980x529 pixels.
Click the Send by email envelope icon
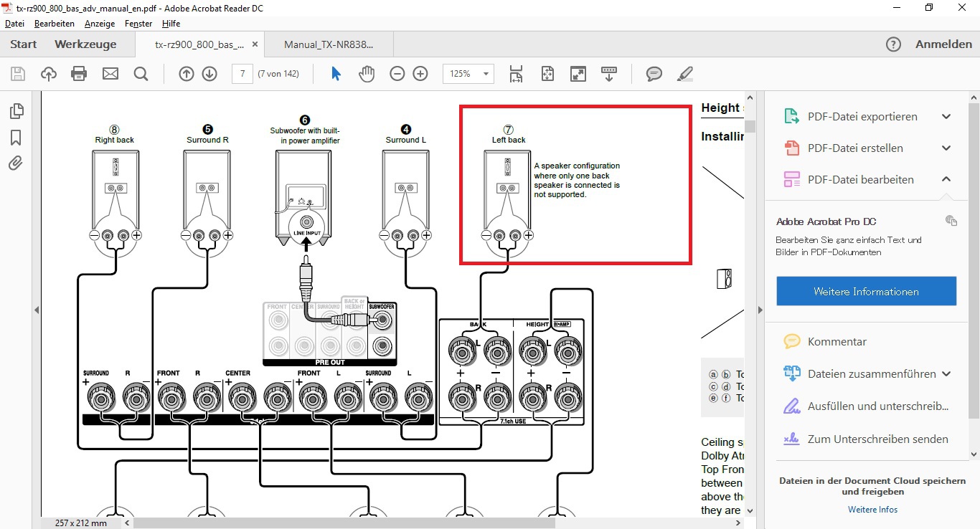pyautogui.click(x=110, y=74)
